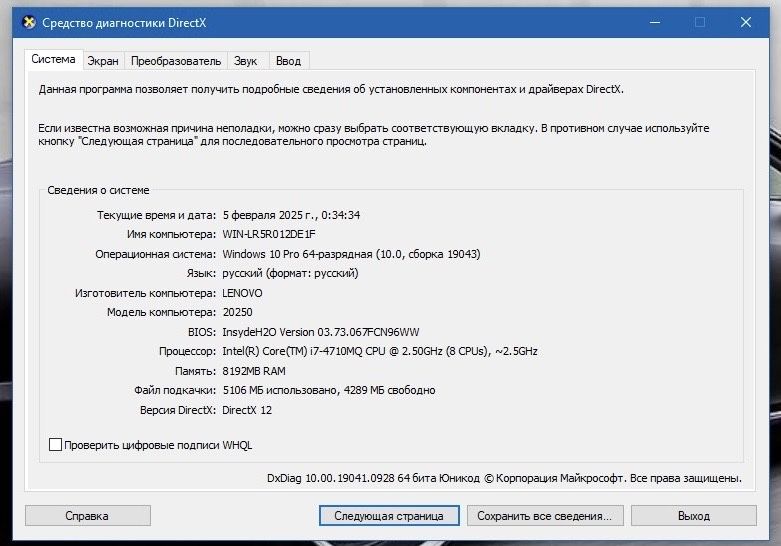The image size is (781, 546).
Task: Click computer model value 20250
Action: [238, 312]
